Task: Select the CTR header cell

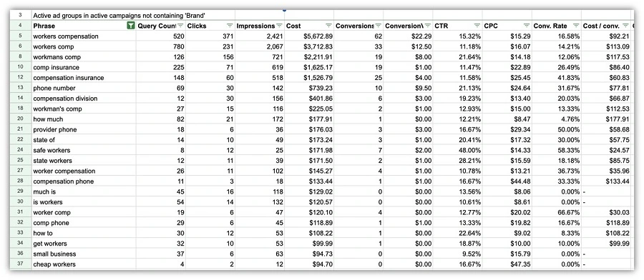Action: pyautogui.click(x=457, y=26)
